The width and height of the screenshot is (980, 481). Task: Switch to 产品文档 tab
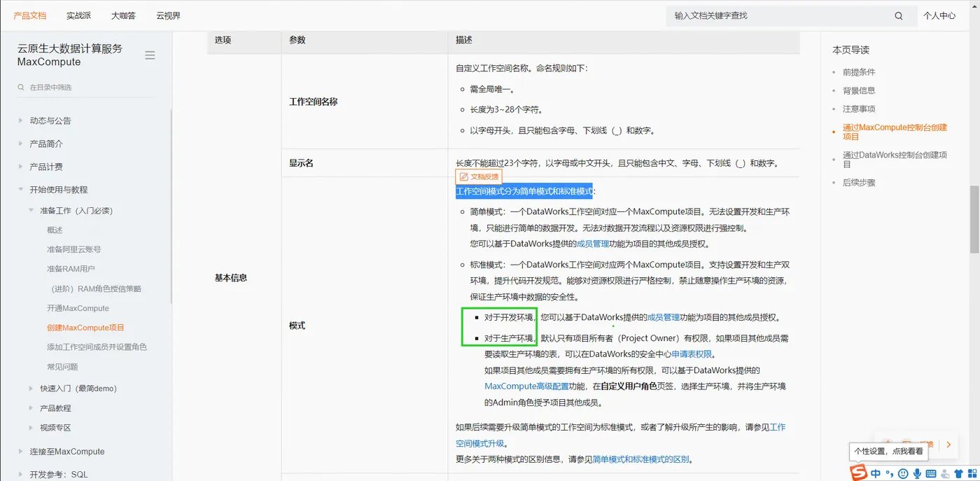(x=29, y=15)
